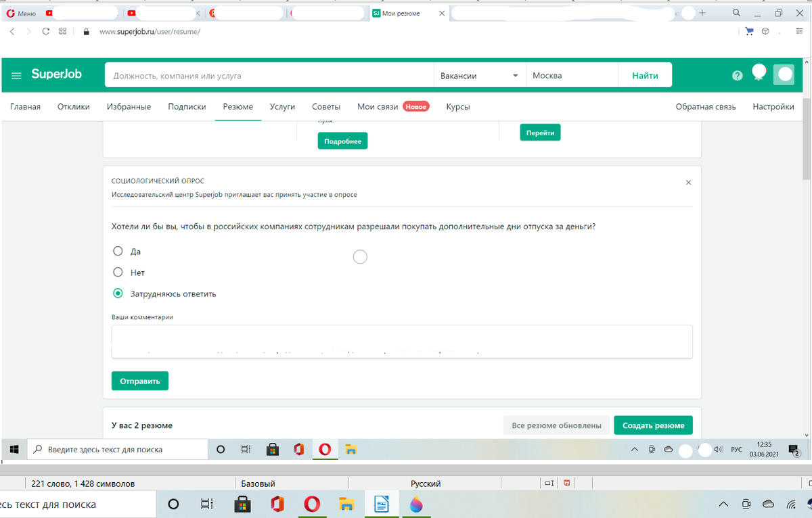Image resolution: width=812 pixels, height=518 pixels.
Task: Click the padlock icon in address bar
Action: [x=86, y=32]
